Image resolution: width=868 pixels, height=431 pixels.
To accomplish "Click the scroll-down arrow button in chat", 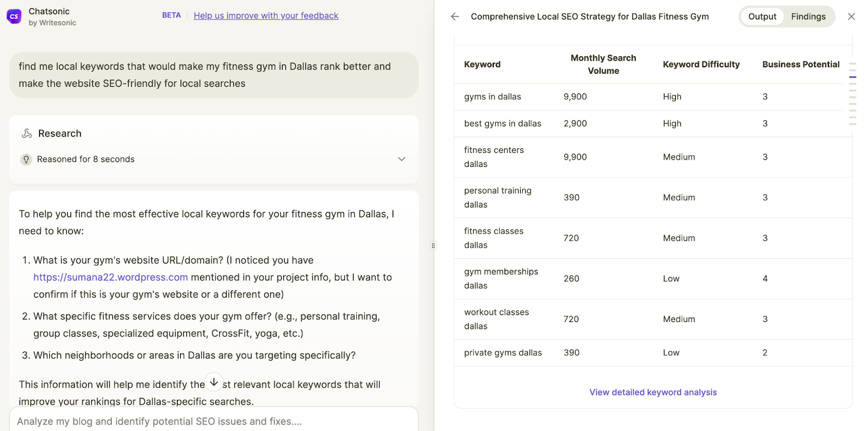I will point(214,382).
